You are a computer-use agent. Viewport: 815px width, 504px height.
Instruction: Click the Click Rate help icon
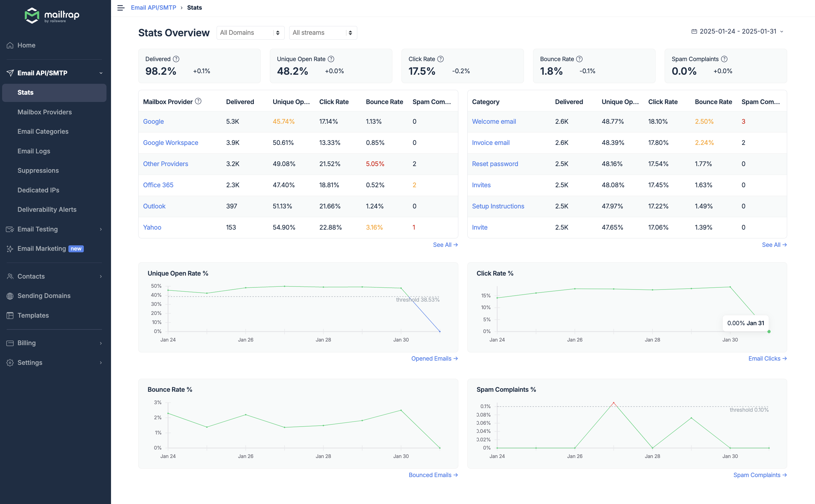(440, 59)
